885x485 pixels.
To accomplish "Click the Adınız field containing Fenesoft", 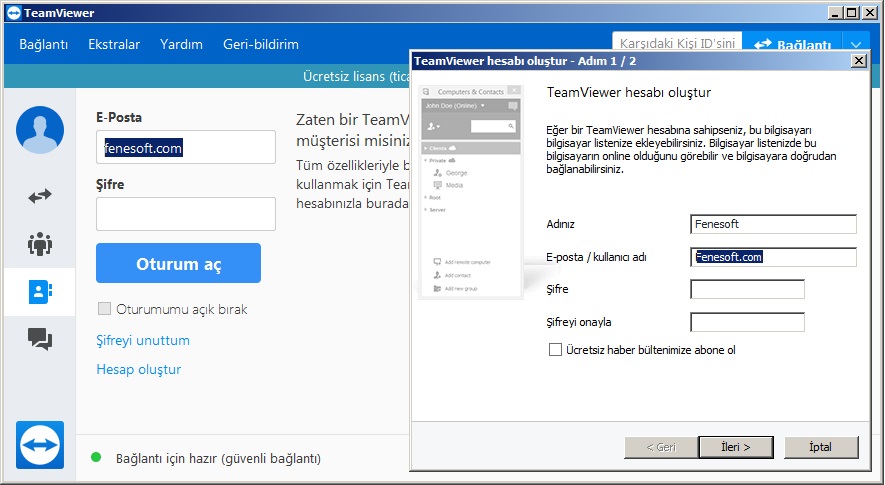I will pos(773,224).
